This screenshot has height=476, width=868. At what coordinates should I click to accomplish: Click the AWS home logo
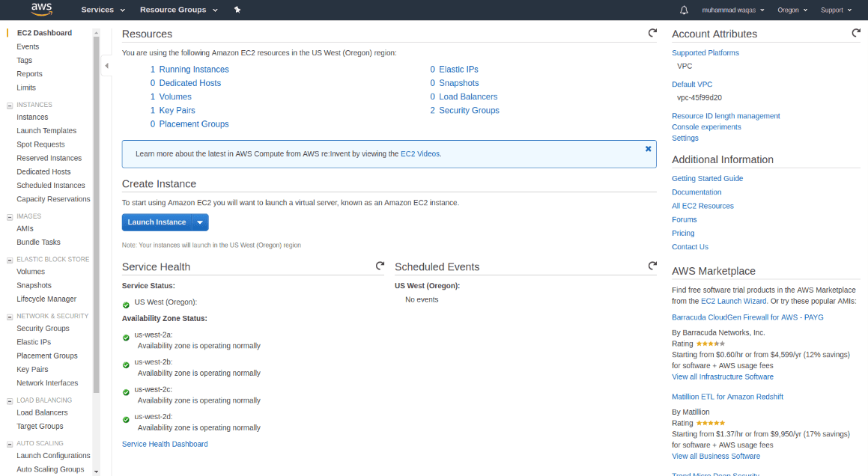[x=41, y=10]
